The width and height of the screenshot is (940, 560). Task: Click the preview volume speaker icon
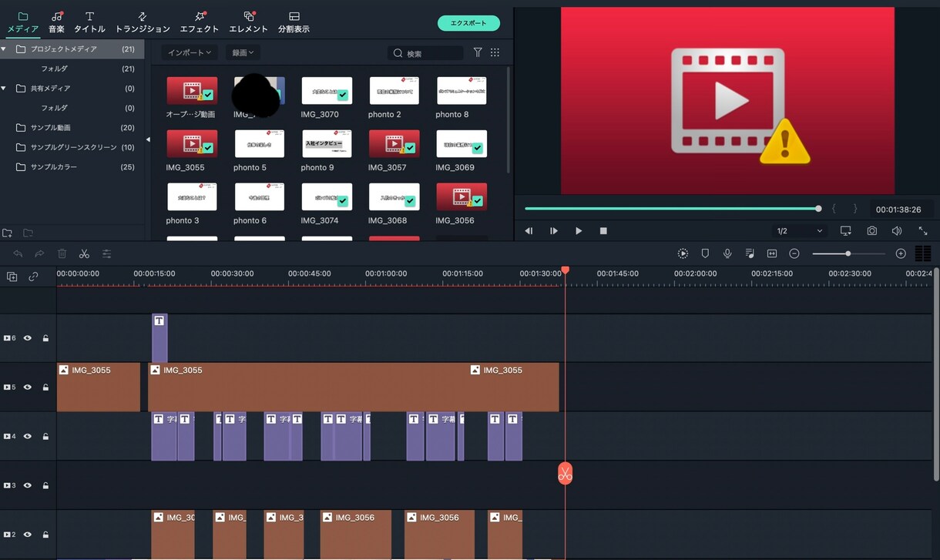(897, 230)
